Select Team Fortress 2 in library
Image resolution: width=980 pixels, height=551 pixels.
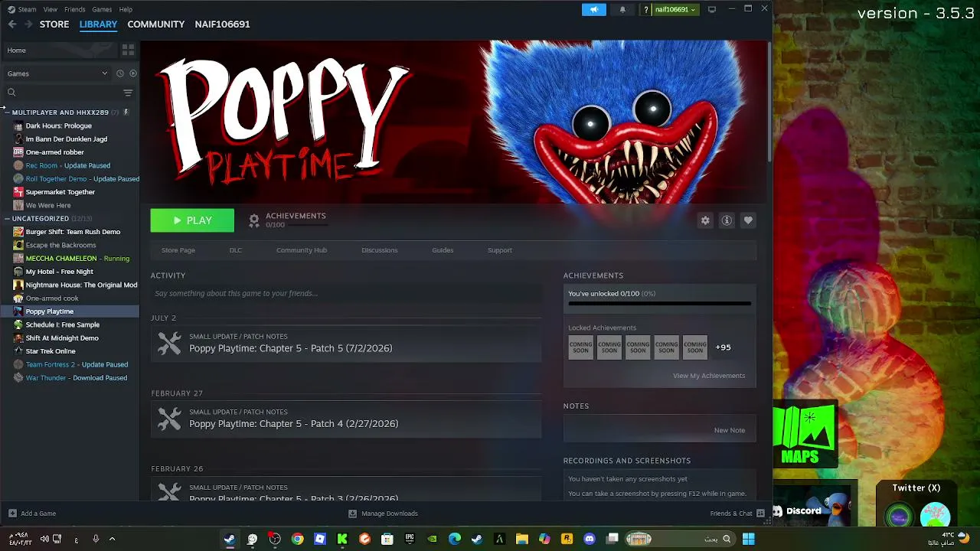(x=77, y=364)
